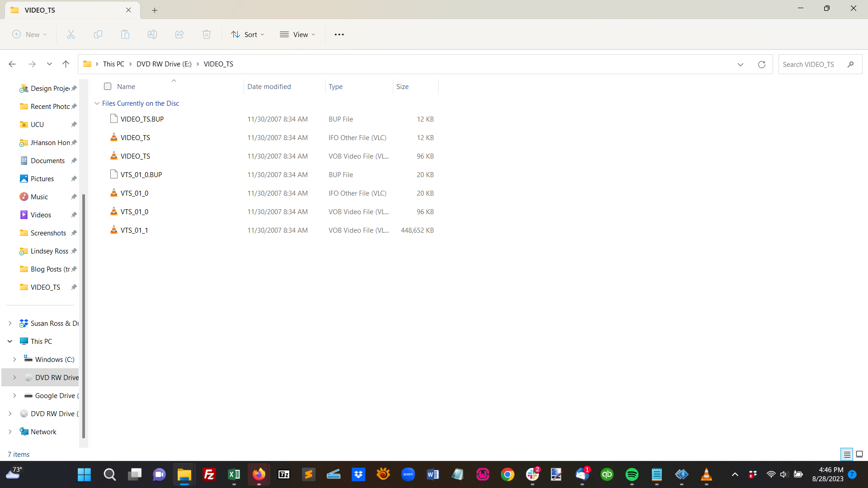Click the Date modified column header
The width and height of the screenshot is (868, 488).
click(x=284, y=86)
